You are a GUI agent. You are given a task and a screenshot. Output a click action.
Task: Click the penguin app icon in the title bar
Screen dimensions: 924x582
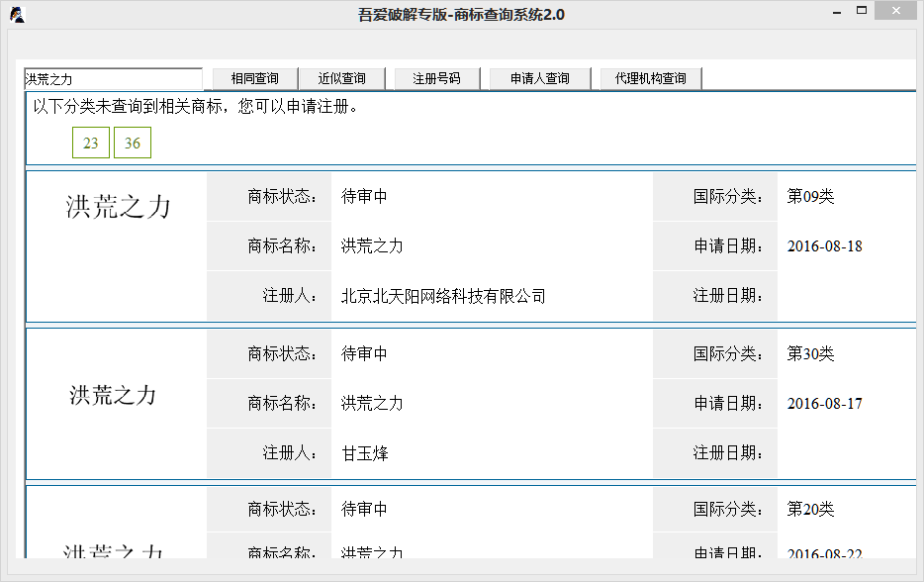(x=18, y=13)
